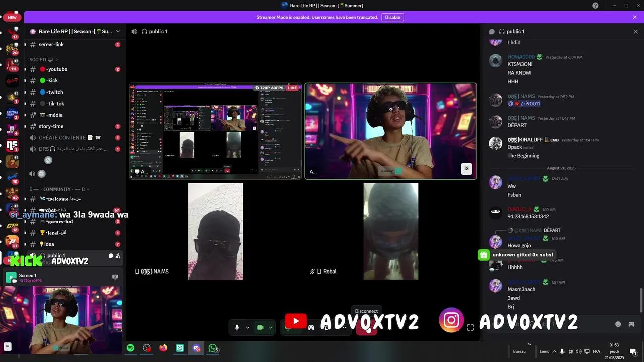644x362 pixels.
Task: Enter full screen for the call
Action: pos(470,327)
